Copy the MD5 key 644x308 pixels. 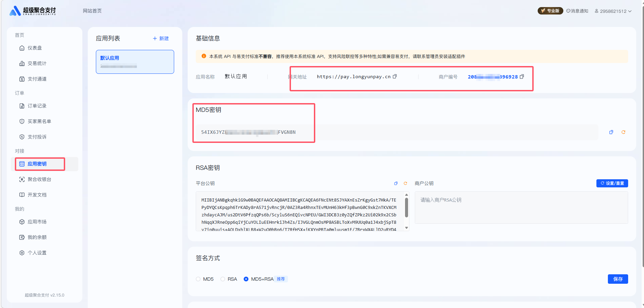(611, 132)
